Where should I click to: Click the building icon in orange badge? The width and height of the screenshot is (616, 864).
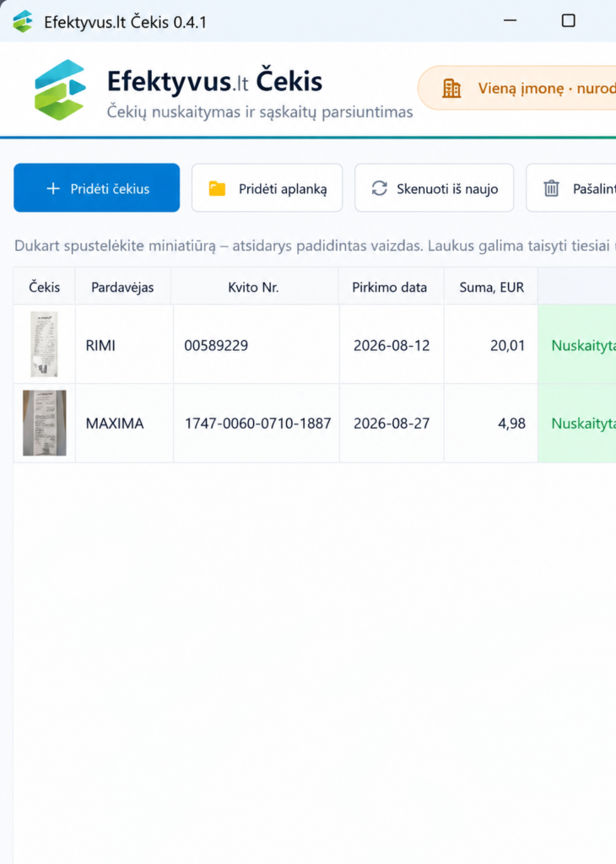click(x=451, y=88)
